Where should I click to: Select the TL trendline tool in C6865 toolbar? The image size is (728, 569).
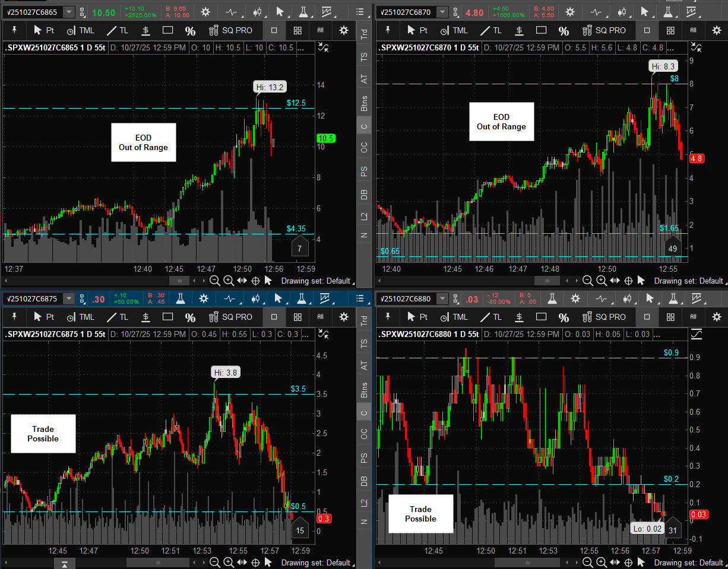pos(117,30)
